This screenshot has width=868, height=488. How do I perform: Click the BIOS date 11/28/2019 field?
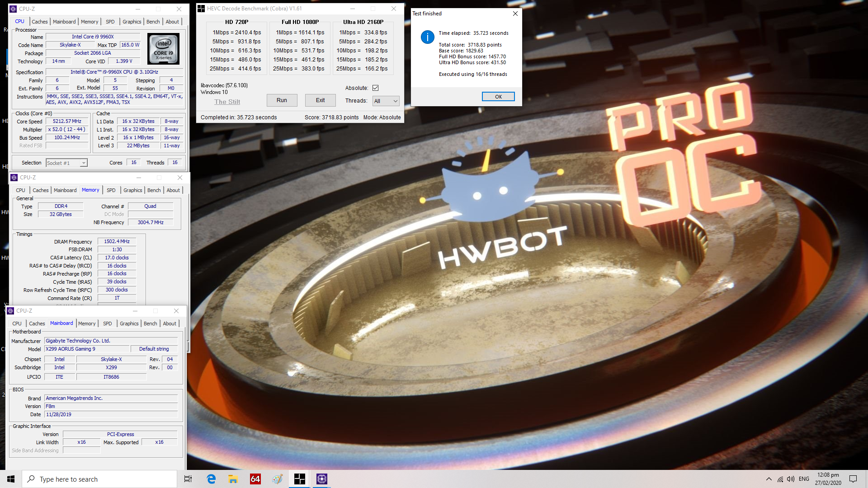tap(111, 415)
